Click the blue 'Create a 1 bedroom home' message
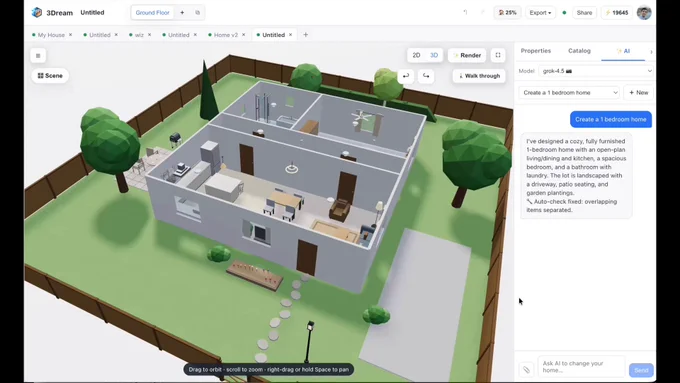Image resolution: width=680 pixels, height=383 pixels. click(611, 119)
